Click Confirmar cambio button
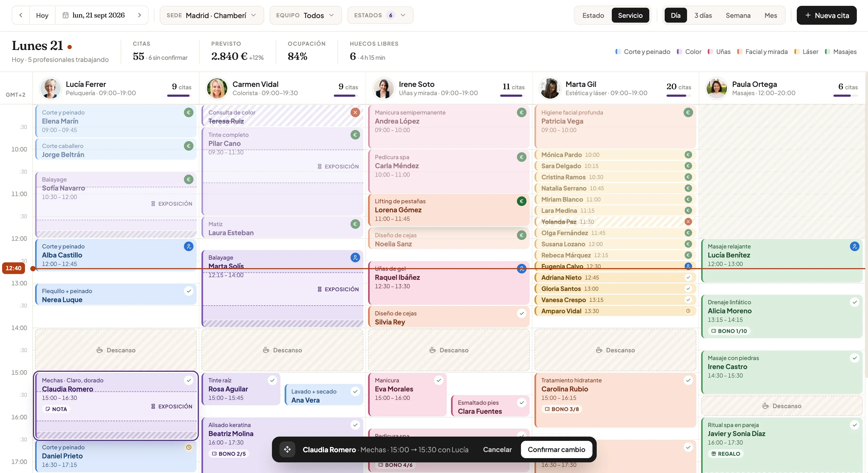Screen dimensions: 868x473 [556, 449]
